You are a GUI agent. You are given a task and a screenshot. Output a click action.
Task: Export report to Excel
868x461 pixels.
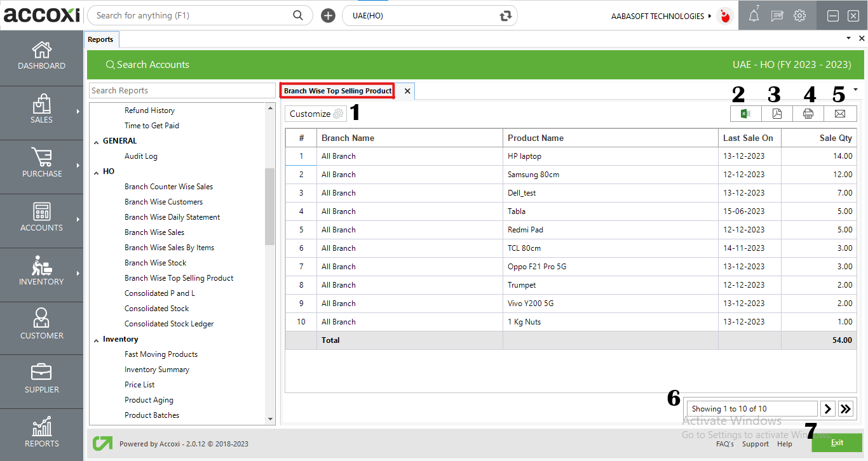pos(745,114)
